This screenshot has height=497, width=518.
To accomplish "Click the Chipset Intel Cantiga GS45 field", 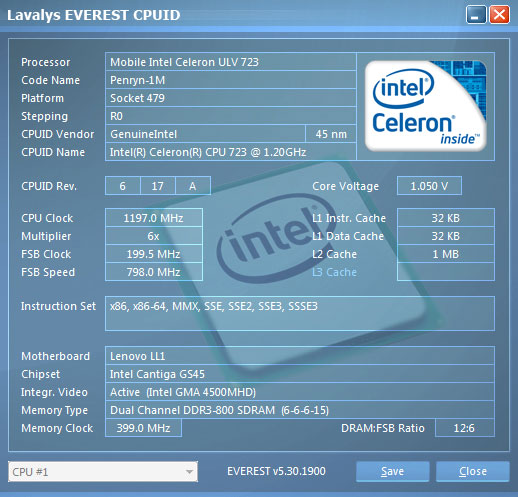I will point(300,374).
